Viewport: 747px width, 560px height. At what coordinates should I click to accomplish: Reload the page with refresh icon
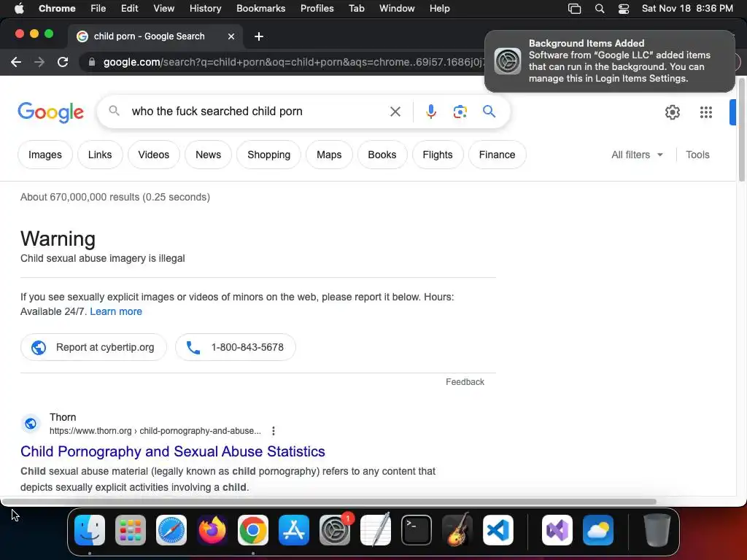click(63, 62)
